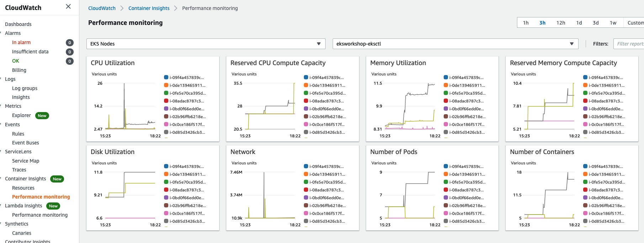The image size is (644, 243).
Task: Click the New badge beside Container Insights
Action: (x=57, y=179)
